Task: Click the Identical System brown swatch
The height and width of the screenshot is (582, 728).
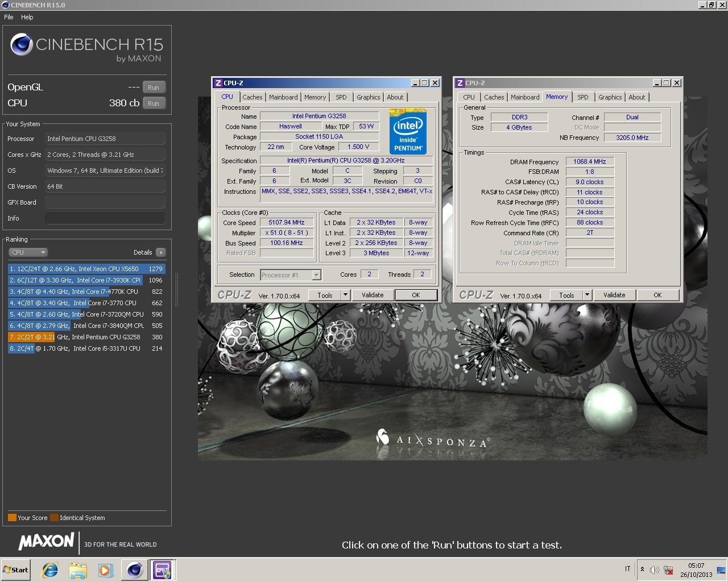Action: (x=54, y=518)
